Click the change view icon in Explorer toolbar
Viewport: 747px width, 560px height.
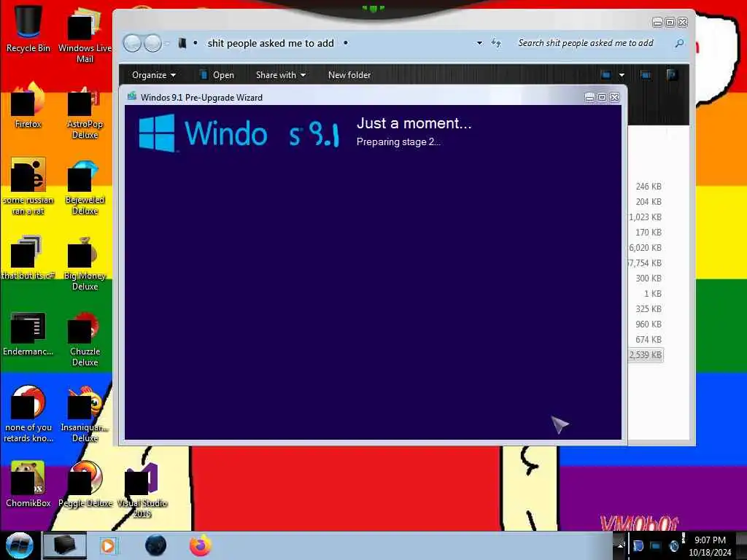(605, 75)
